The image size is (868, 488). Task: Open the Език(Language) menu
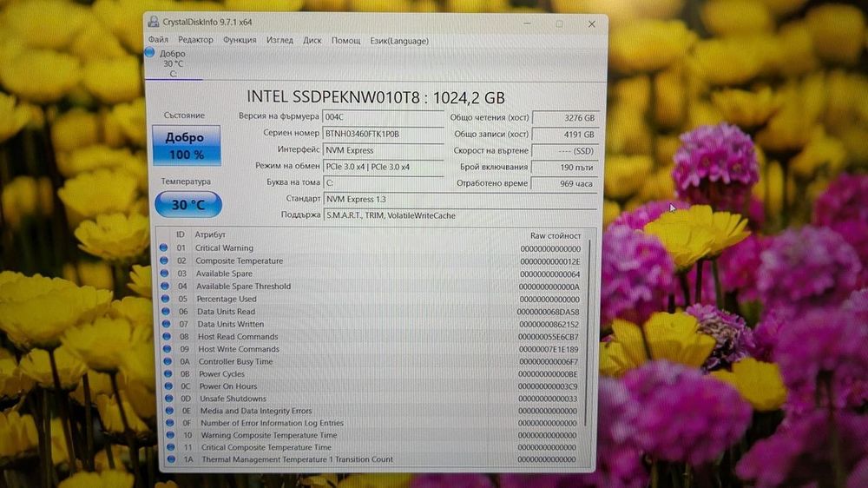(x=399, y=41)
